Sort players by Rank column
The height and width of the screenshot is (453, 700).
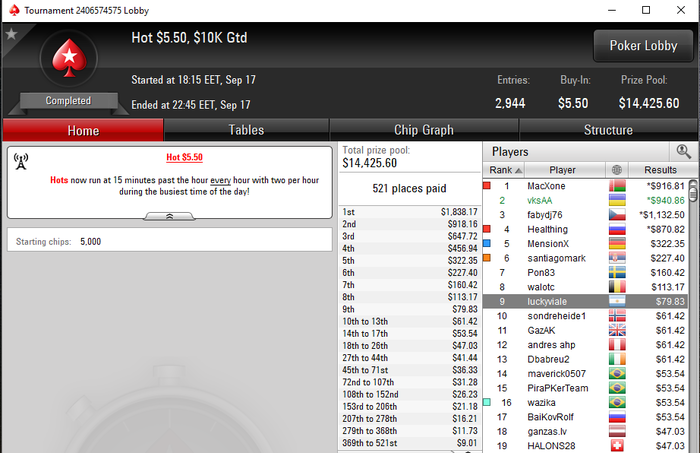pyautogui.click(x=504, y=170)
